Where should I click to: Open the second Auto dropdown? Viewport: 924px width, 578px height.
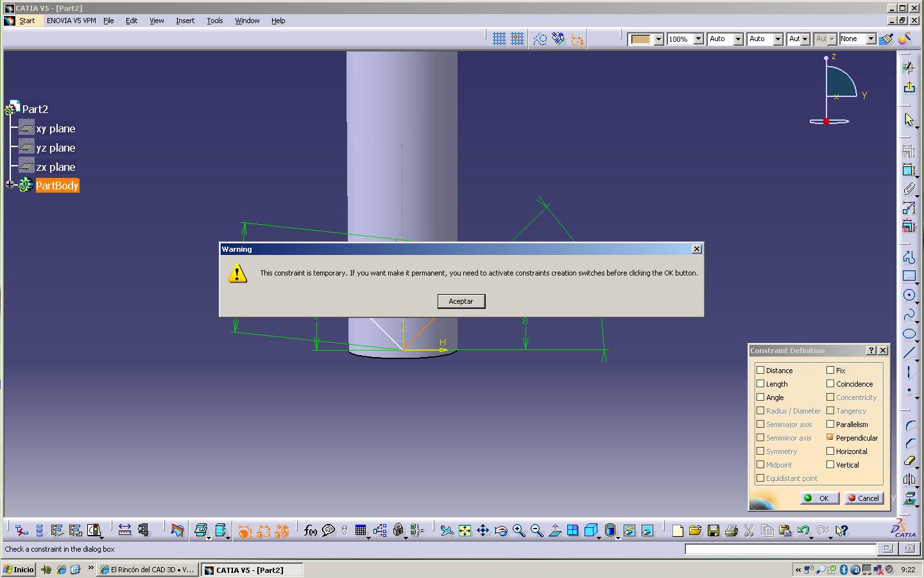click(778, 39)
